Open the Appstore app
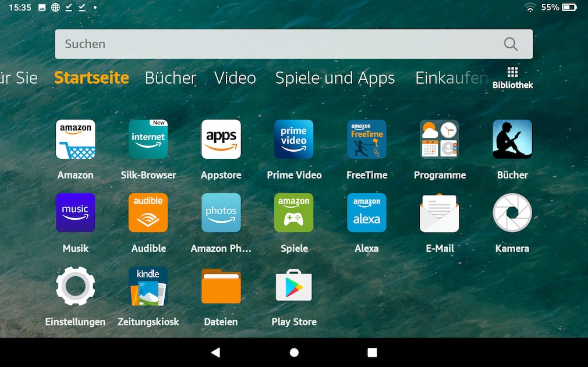This screenshot has width=588, height=367. [221, 140]
